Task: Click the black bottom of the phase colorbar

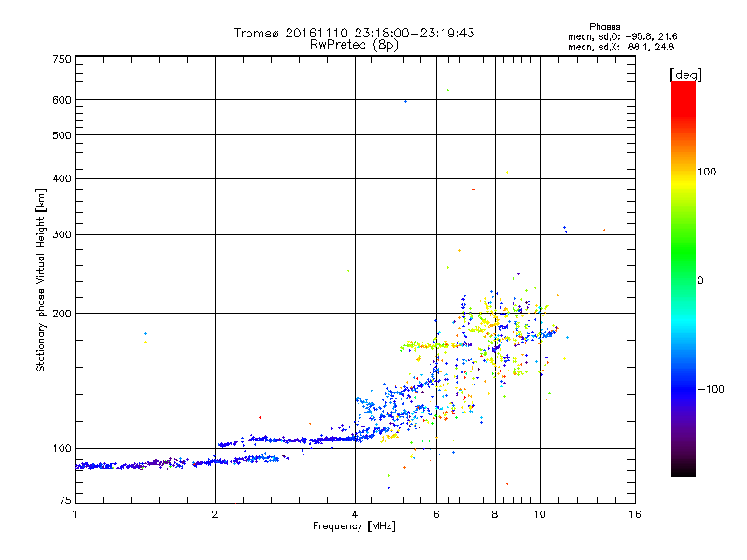Action: pos(684,469)
